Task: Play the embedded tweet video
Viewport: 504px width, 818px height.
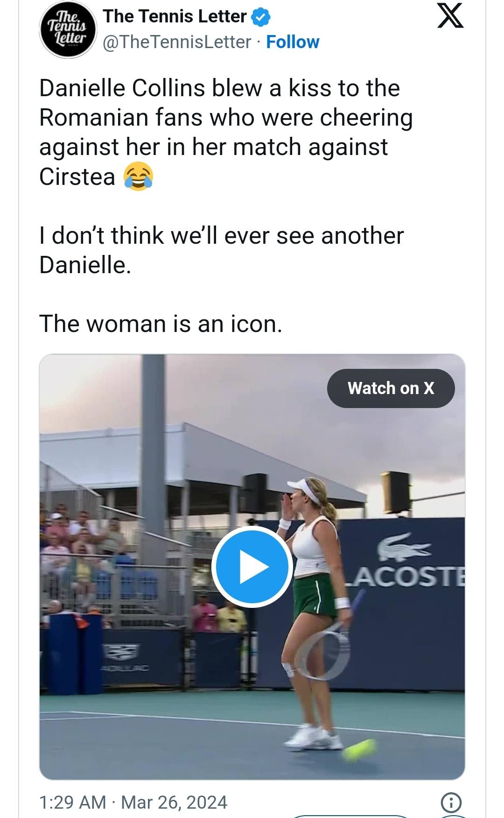Action: pyautogui.click(x=252, y=567)
